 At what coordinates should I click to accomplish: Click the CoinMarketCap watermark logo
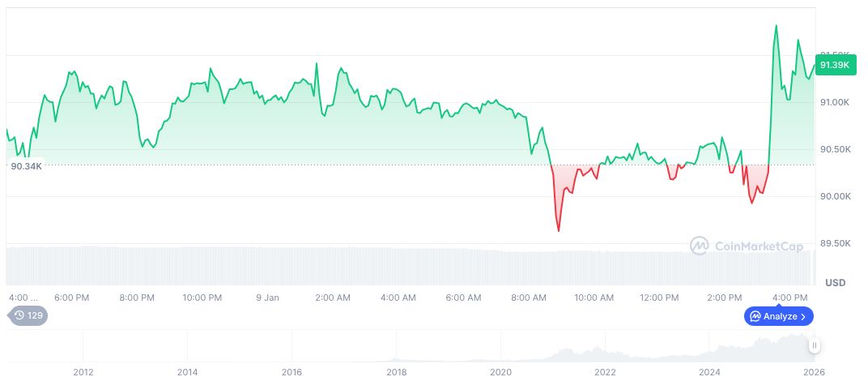pyautogui.click(x=700, y=245)
